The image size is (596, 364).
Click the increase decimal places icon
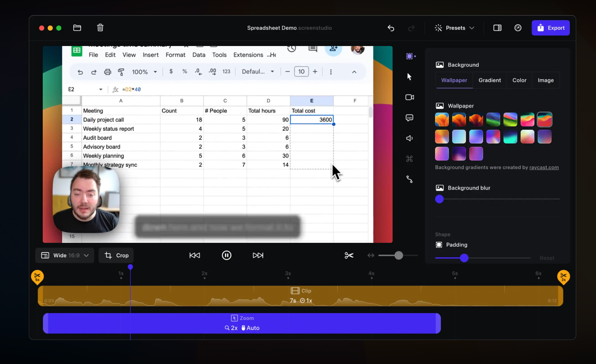213,72
